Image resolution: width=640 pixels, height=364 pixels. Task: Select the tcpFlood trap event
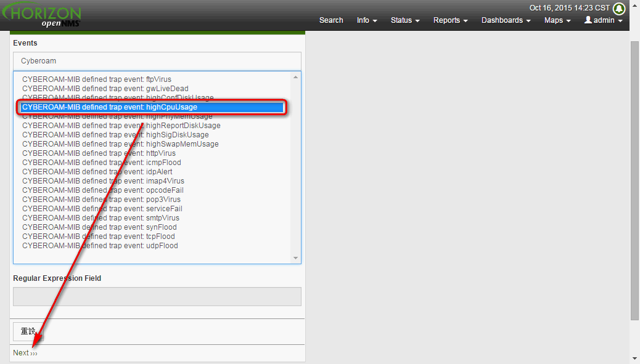[x=99, y=237]
